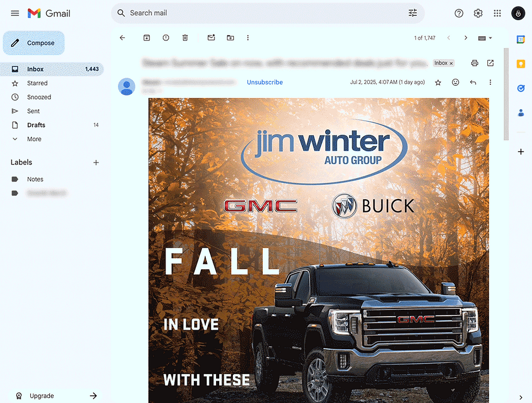The image size is (532, 403).
Task: Click the Upgrade button
Action: click(x=56, y=395)
